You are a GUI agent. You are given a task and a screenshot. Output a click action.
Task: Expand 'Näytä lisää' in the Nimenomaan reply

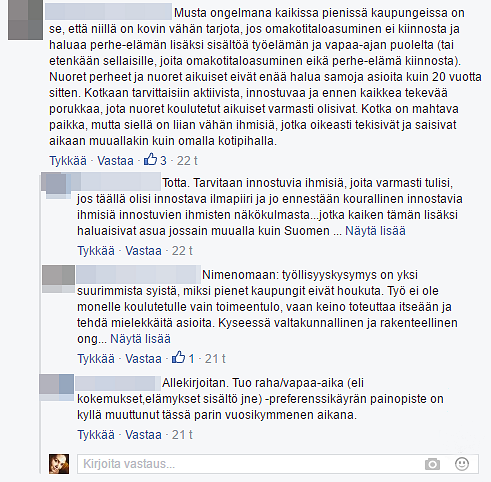click(x=140, y=339)
